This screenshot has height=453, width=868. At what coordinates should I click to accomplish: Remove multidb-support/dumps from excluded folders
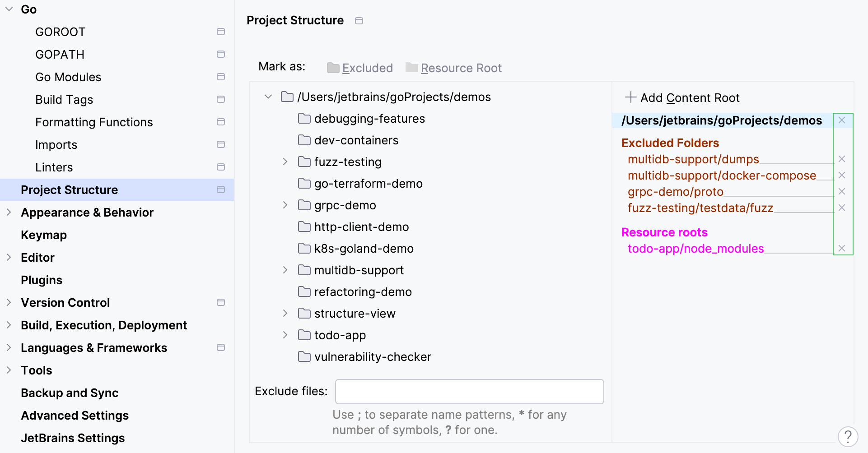tap(842, 159)
